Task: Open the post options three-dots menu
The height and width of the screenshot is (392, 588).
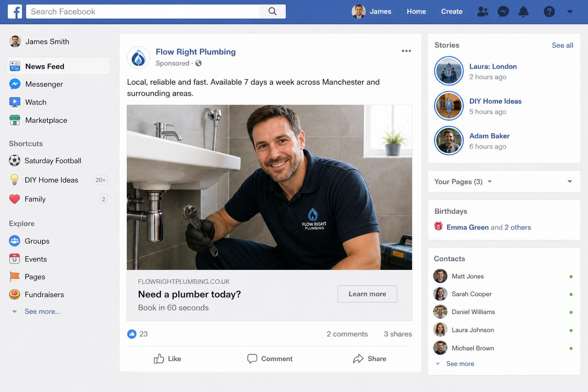Action: pyautogui.click(x=406, y=51)
